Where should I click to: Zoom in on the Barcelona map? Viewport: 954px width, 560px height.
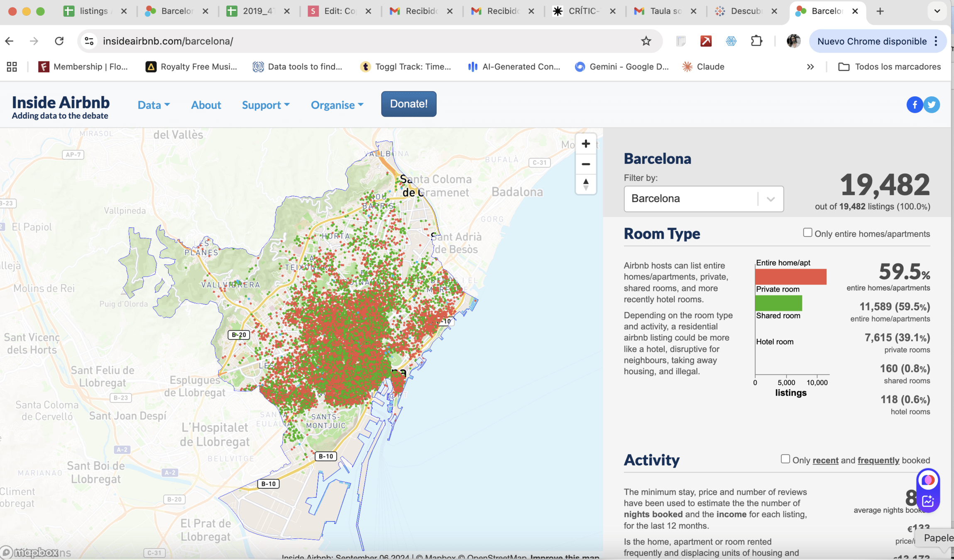point(585,144)
